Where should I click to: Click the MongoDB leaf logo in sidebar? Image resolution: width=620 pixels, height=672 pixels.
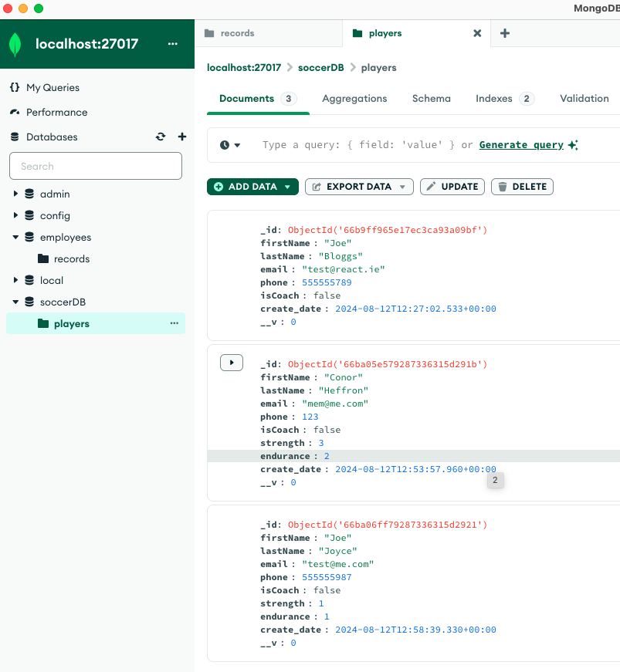[15, 44]
